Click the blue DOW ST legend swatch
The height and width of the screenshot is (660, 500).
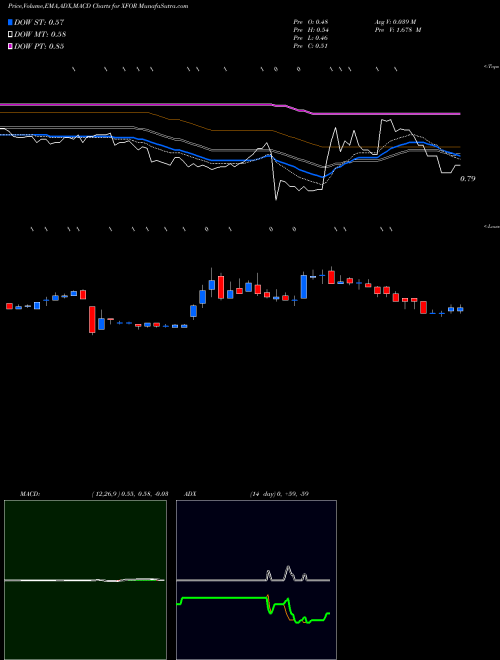coord(10,22)
